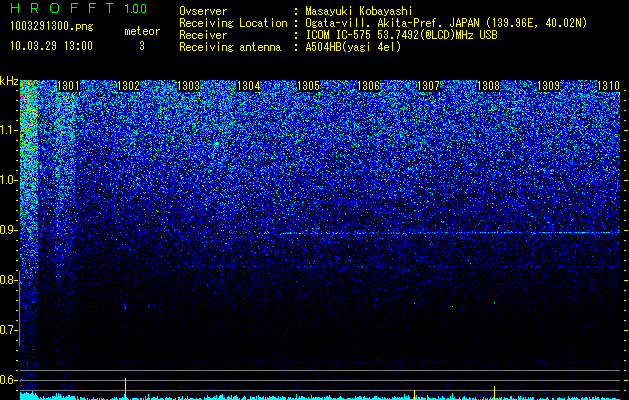Click the 1307 time marker

[428, 86]
